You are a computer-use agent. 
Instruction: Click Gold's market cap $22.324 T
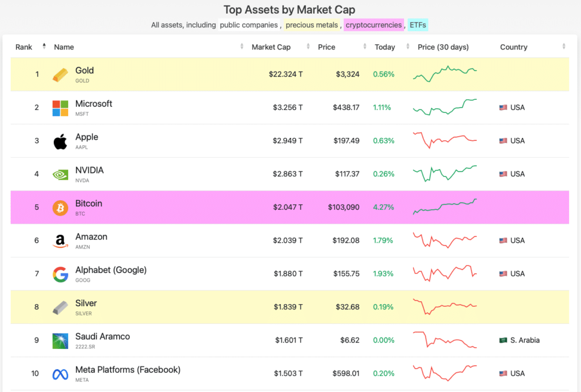286,74
